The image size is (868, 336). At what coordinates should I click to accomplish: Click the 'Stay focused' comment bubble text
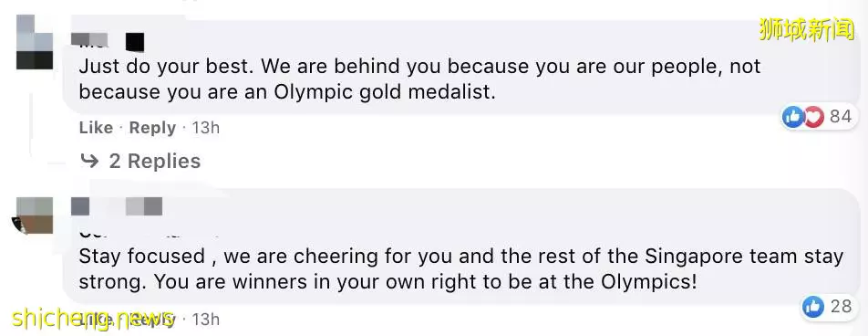point(460,269)
